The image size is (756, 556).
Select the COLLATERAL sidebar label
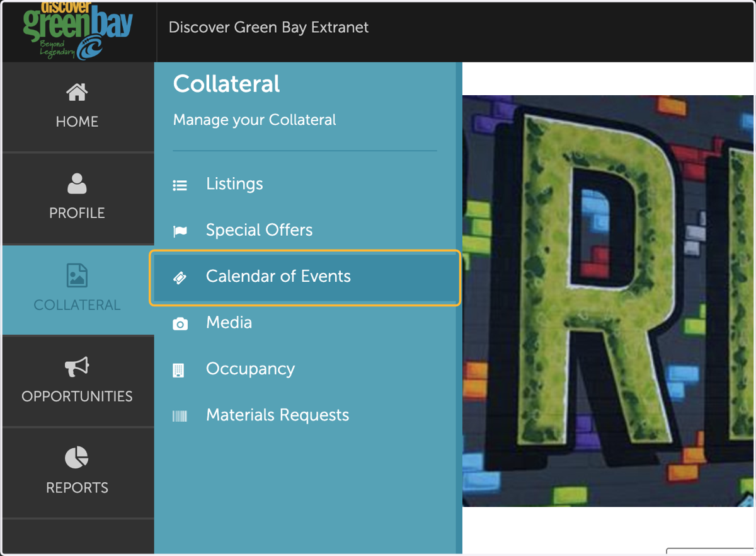coord(77,304)
